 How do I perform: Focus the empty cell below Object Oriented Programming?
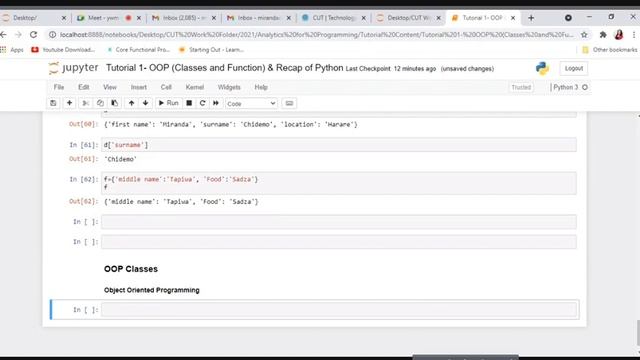(x=339, y=309)
